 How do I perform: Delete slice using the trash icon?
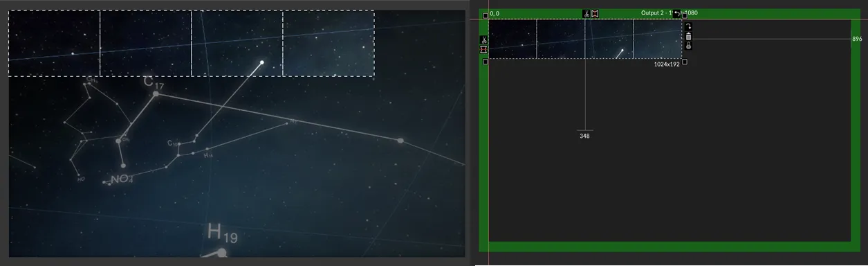(x=688, y=36)
